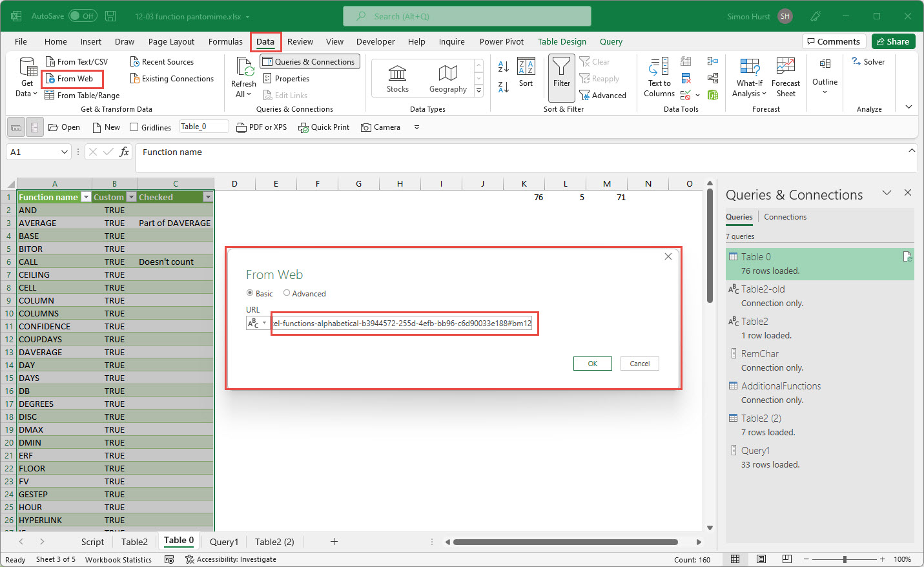Switch to the Formulas ribbon tab
Screen dimensions: 924x567
tap(225, 42)
